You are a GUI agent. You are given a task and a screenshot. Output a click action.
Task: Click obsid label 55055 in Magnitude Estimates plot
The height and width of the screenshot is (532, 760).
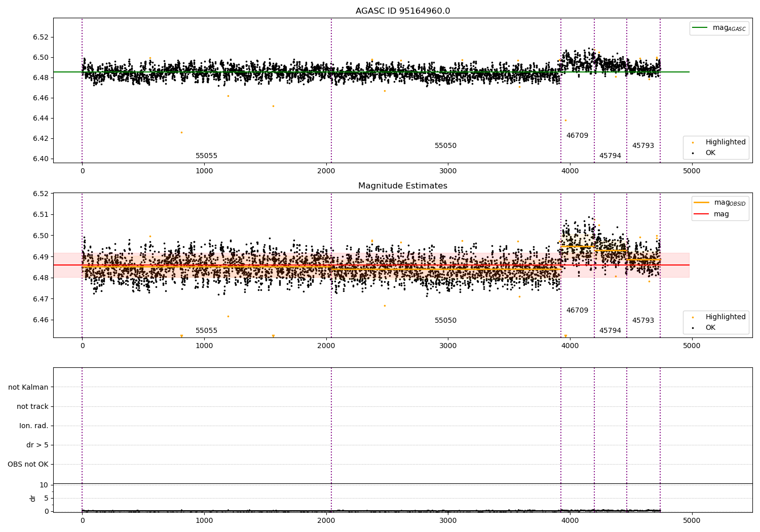(x=206, y=331)
